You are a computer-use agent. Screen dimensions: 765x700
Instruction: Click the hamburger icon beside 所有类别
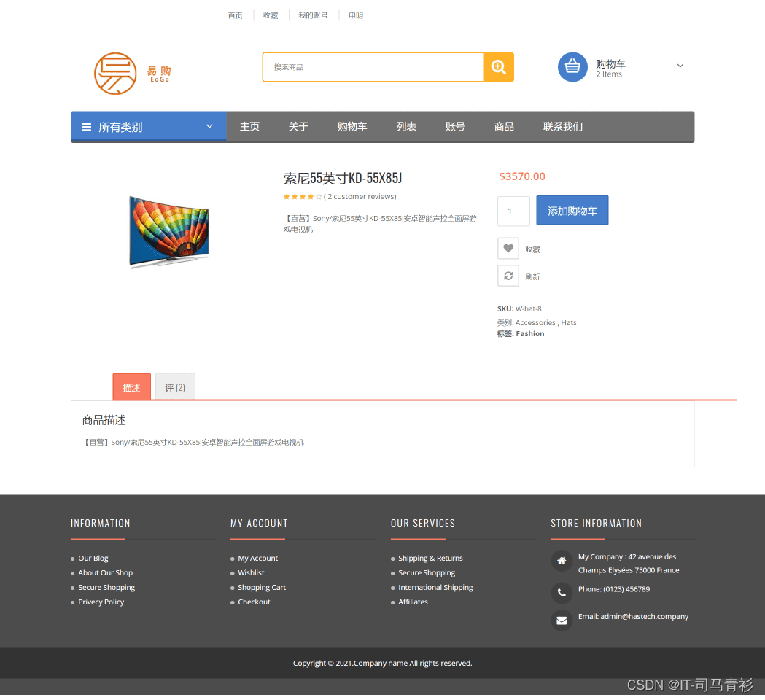point(86,128)
